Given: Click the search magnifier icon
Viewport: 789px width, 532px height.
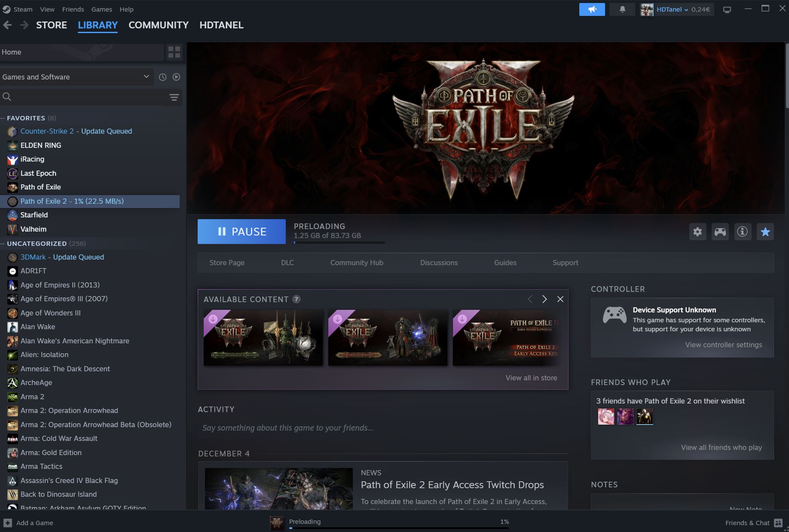Looking at the screenshot, I should tap(7, 97).
